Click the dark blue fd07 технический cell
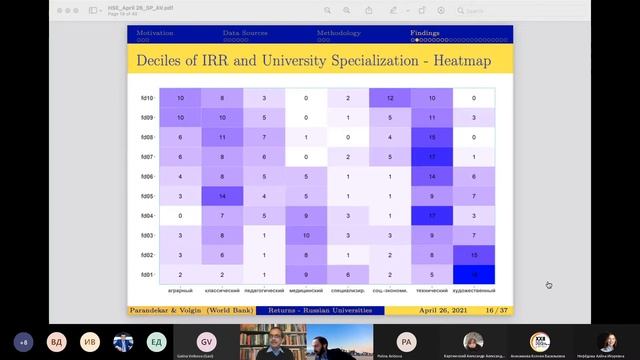This screenshot has height=360, width=640. (432, 157)
